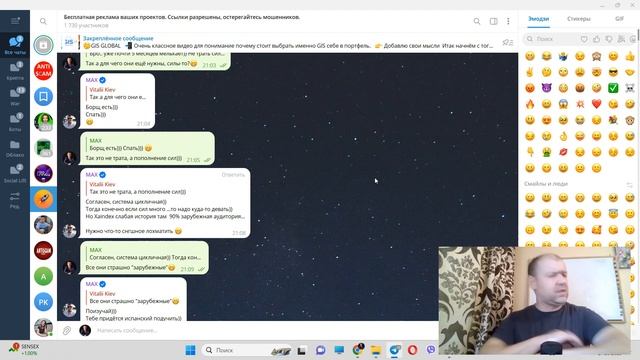Open Chrome from the taskbar
Screen dimensions: 640x360
point(358,350)
